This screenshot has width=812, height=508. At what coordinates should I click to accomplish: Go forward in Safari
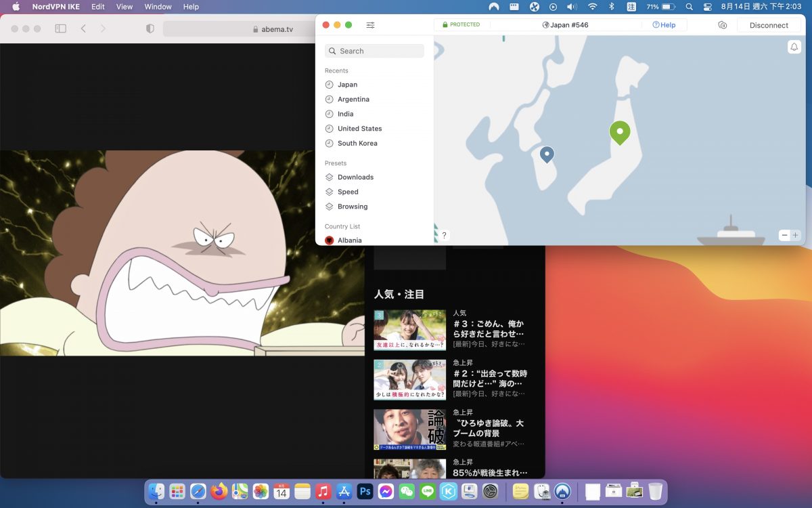click(103, 29)
